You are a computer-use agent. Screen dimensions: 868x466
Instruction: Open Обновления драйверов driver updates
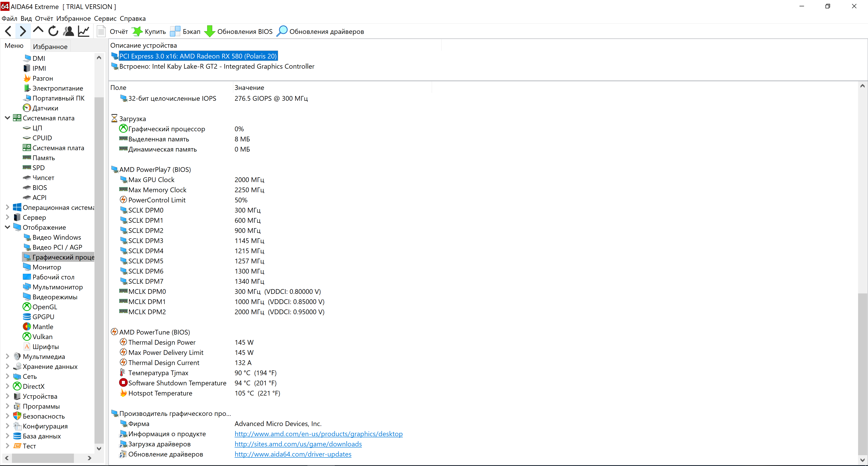(321, 31)
